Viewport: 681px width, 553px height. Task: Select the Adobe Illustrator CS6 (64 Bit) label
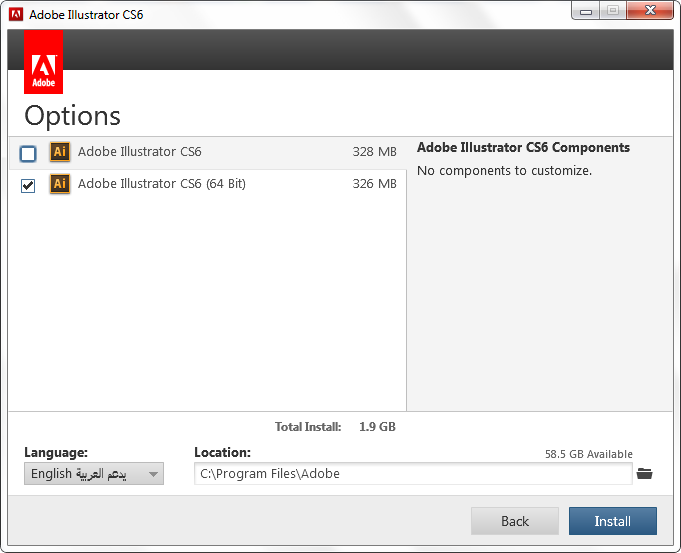point(162,184)
